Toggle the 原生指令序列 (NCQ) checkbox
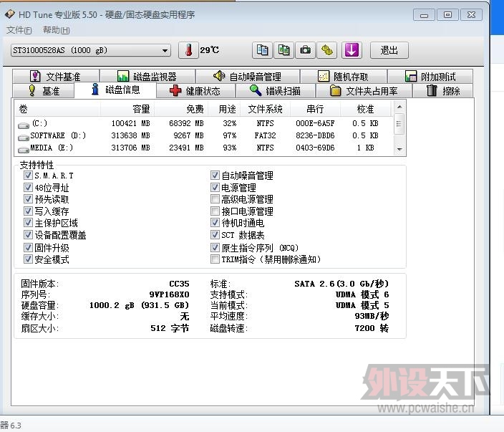The width and height of the screenshot is (504, 432). (x=215, y=247)
